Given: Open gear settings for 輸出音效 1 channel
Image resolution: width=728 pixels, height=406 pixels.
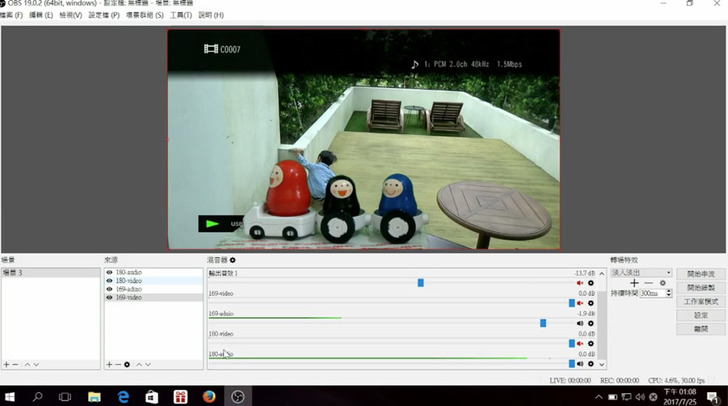Looking at the screenshot, I should pos(591,283).
